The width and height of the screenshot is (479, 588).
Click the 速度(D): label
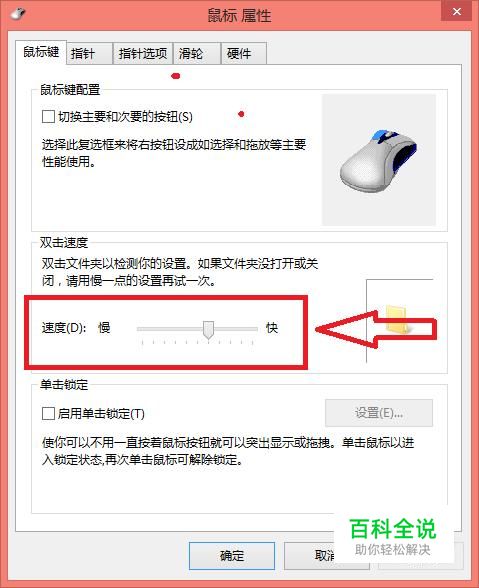64,328
